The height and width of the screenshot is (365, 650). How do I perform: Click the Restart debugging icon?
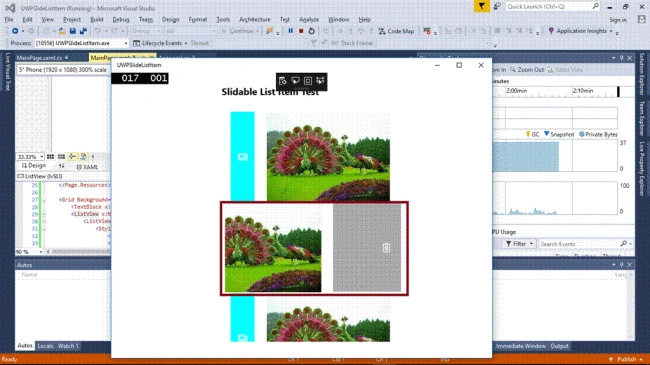[x=312, y=31]
